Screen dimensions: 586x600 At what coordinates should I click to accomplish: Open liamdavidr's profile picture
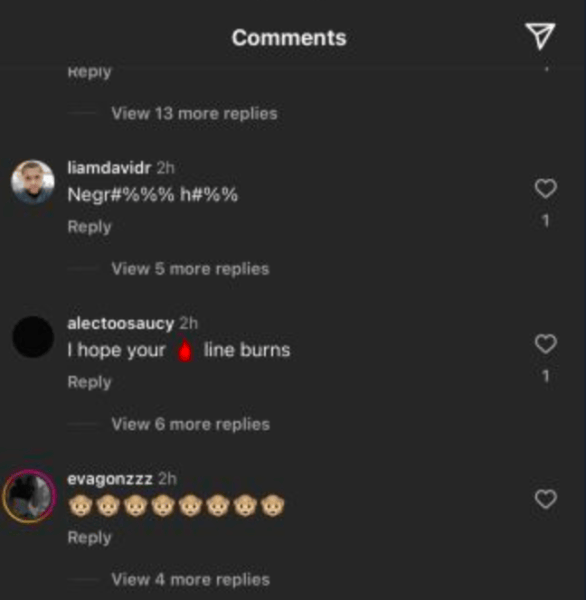(33, 181)
